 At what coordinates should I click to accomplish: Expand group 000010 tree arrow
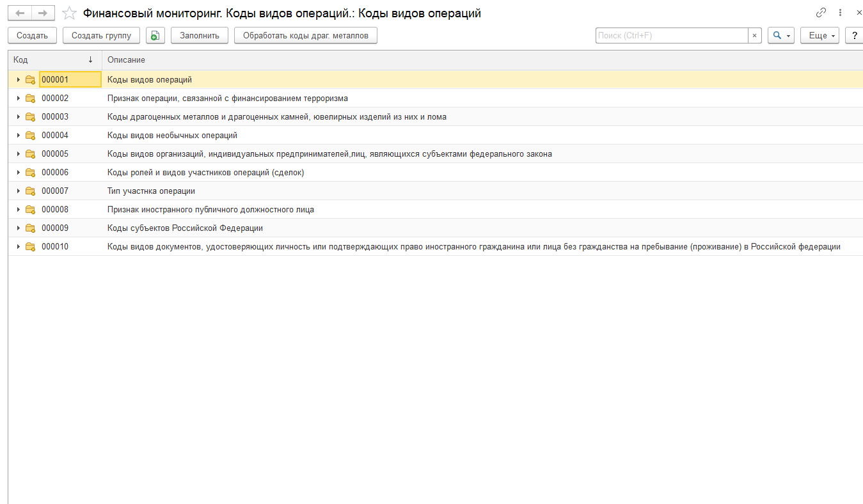[18, 247]
